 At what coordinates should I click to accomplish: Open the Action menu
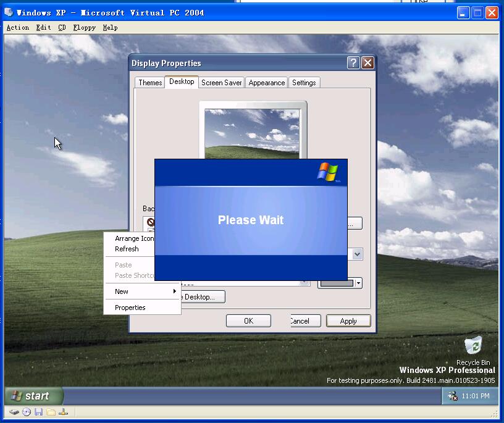(x=18, y=28)
